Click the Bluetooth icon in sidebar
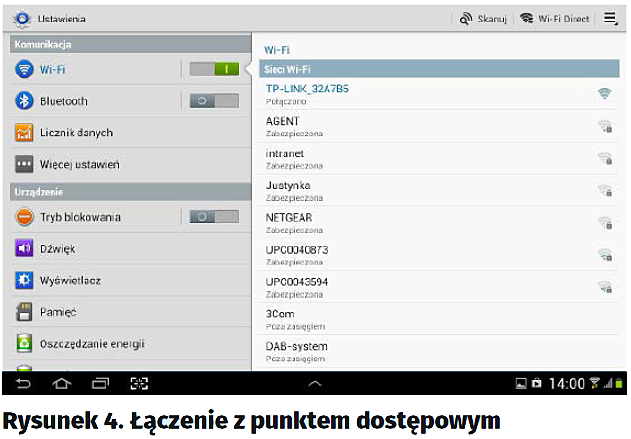The width and height of the screenshot is (631, 439). click(24, 101)
